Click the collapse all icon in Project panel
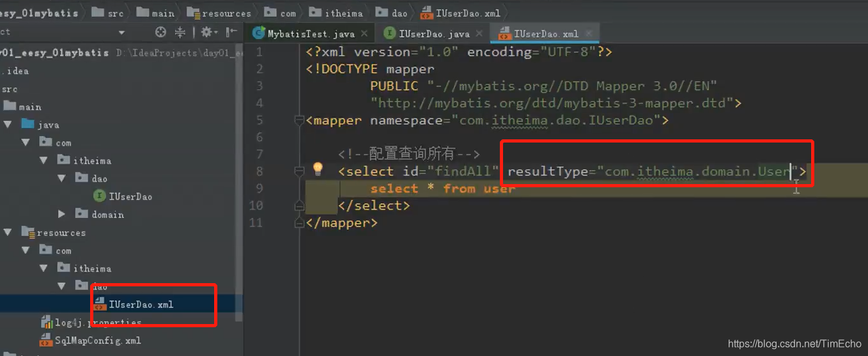This screenshot has height=356, width=868. pyautogui.click(x=180, y=32)
